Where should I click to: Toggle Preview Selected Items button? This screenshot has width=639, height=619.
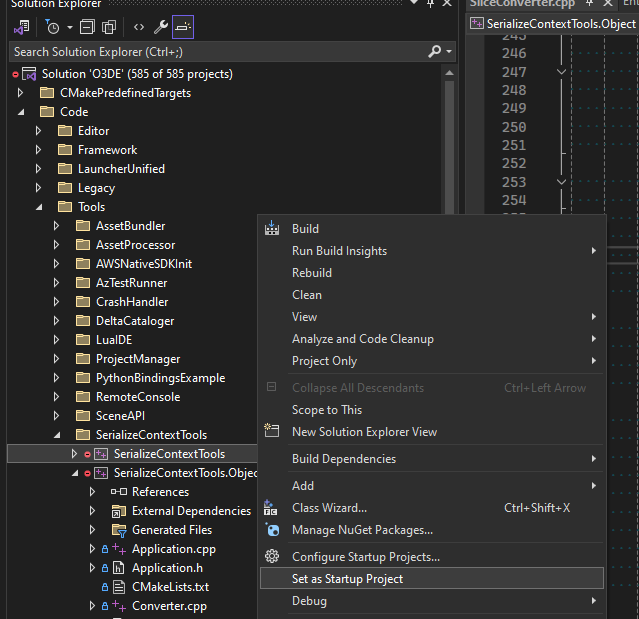pyautogui.click(x=183, y=27)
